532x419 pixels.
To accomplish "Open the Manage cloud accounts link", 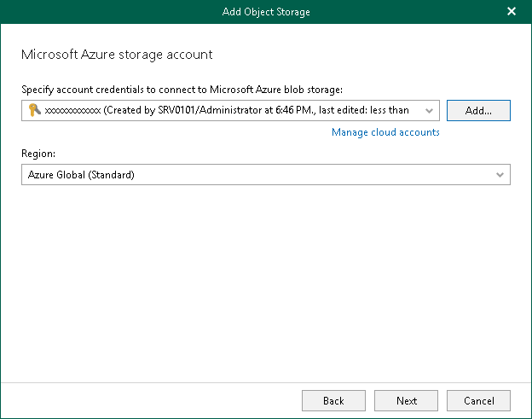I will [x=385, y=132].
